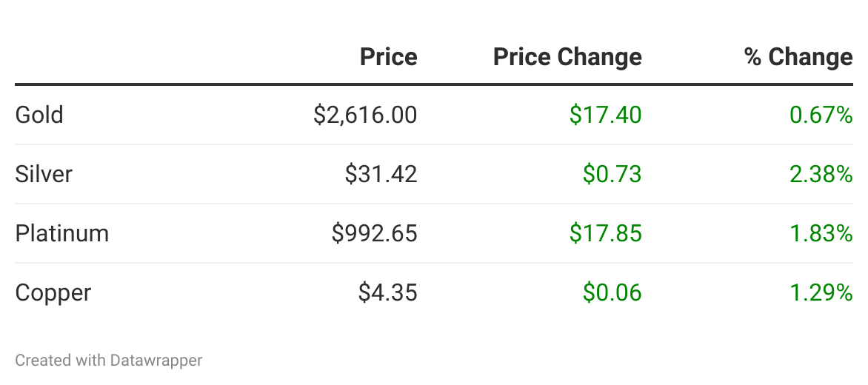Click Copper percent change 1.29%
The image size is (868, 385).
821,292
